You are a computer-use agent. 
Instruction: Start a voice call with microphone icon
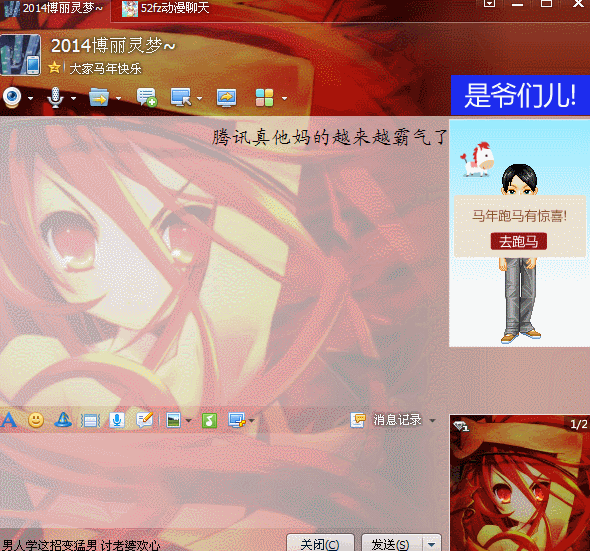pos(55,97)
